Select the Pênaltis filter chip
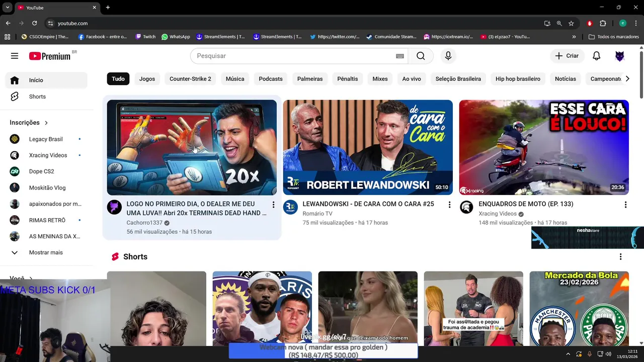This screenshot has width=644, height=362. 348,79
